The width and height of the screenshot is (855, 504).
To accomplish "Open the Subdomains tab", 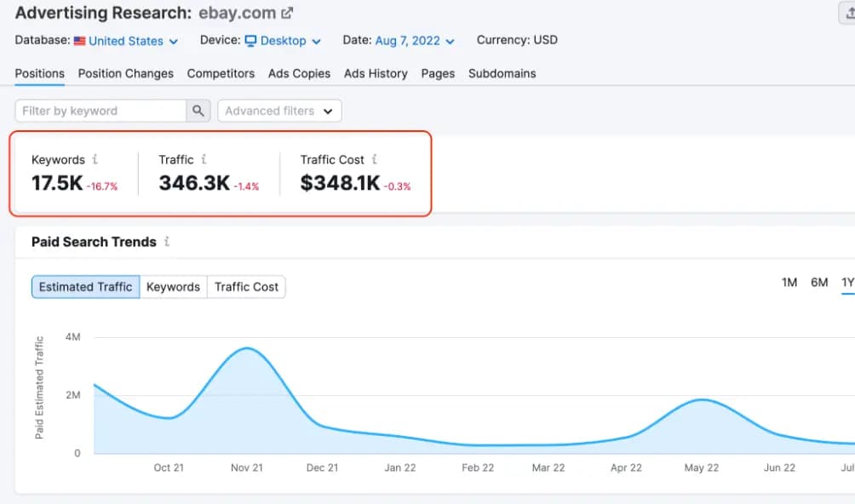I will 502,73.
